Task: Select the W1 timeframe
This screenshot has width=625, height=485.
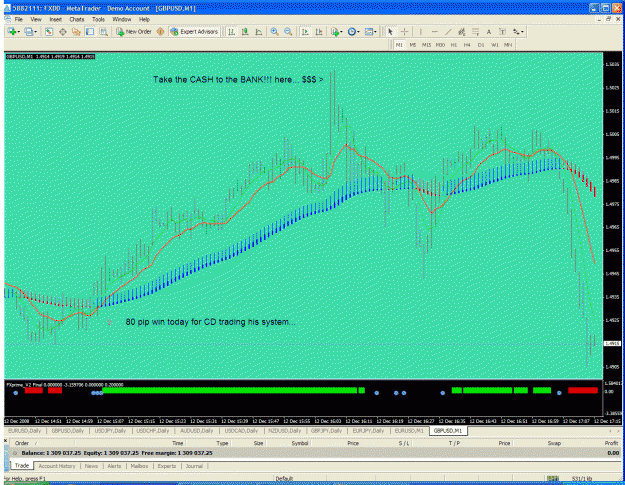Action: click(x=495, y=45)
